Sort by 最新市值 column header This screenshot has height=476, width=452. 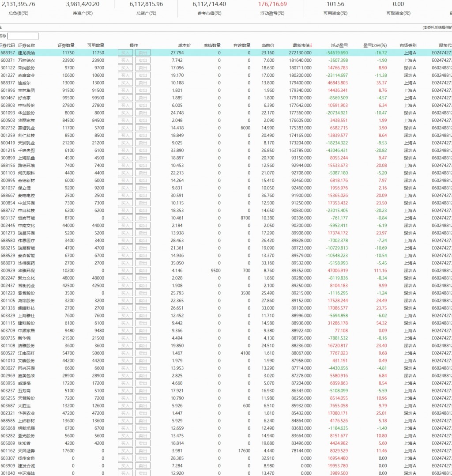302,45
